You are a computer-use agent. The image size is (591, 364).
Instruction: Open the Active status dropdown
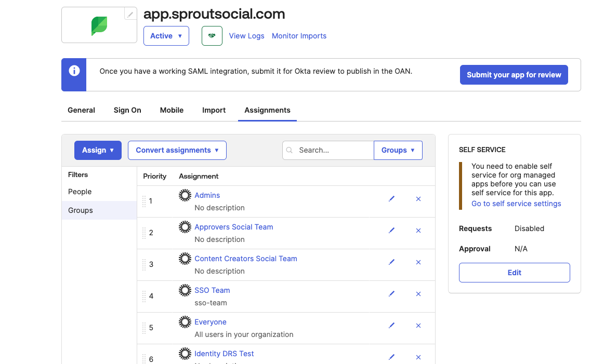pos(166,36)
